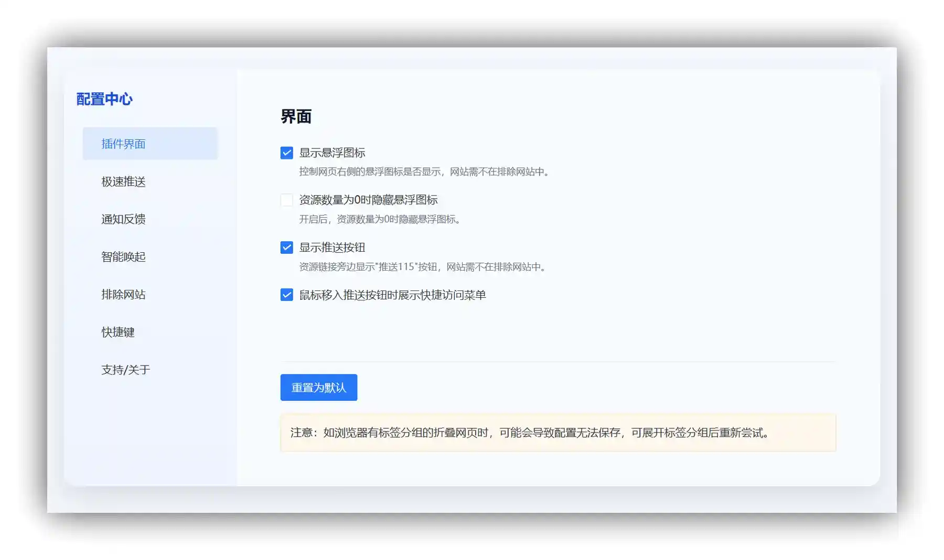The image size is (944, 560).
Task: 进入"智能唤起"设置页
Action: tap(123, 257)
